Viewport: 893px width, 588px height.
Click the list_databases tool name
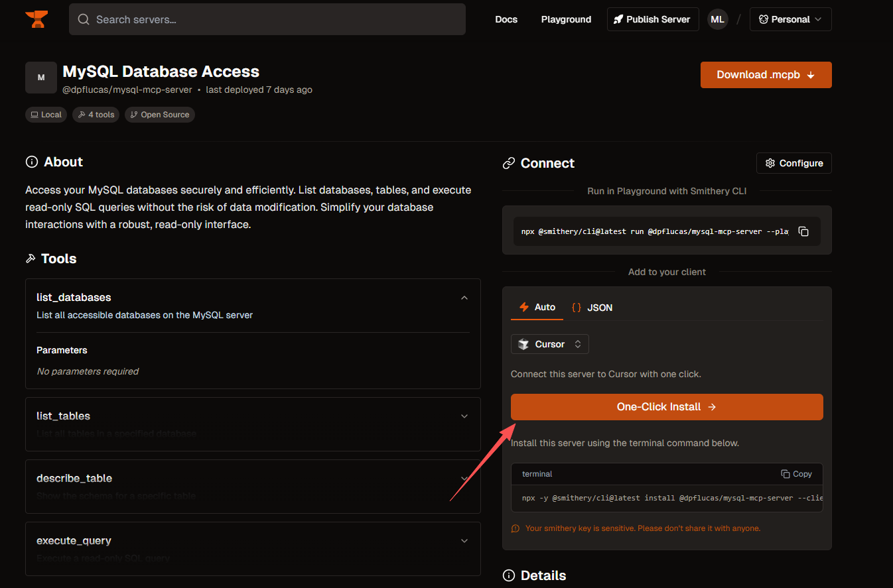pos(74,298)
